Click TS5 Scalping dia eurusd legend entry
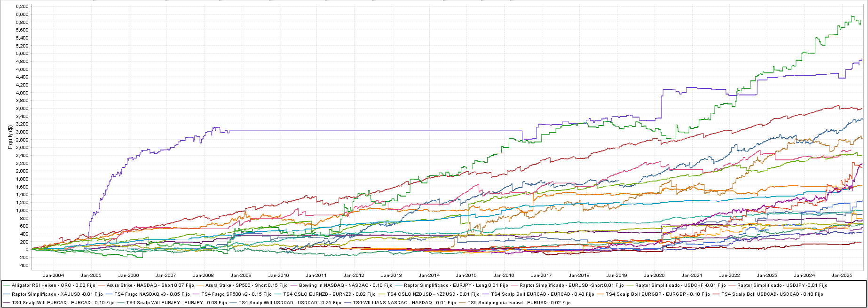This screenshot has height=308, width=868. (519, 303)
